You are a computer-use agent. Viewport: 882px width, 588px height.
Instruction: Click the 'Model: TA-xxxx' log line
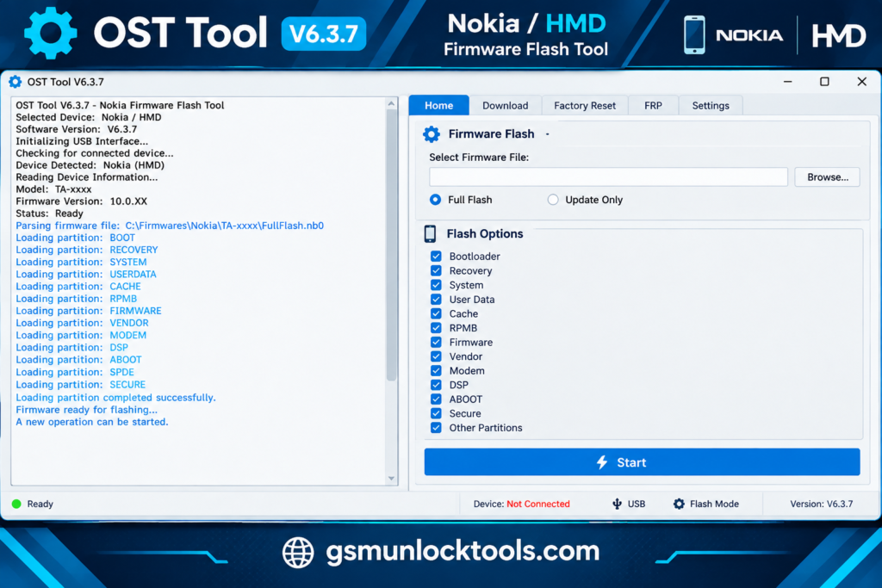[53, 189]
